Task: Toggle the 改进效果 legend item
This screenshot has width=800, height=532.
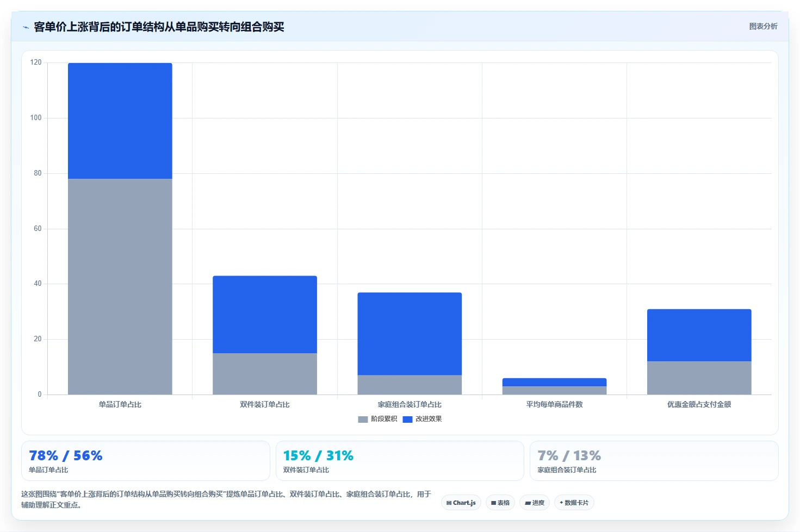Action: [x=422, y=419]
